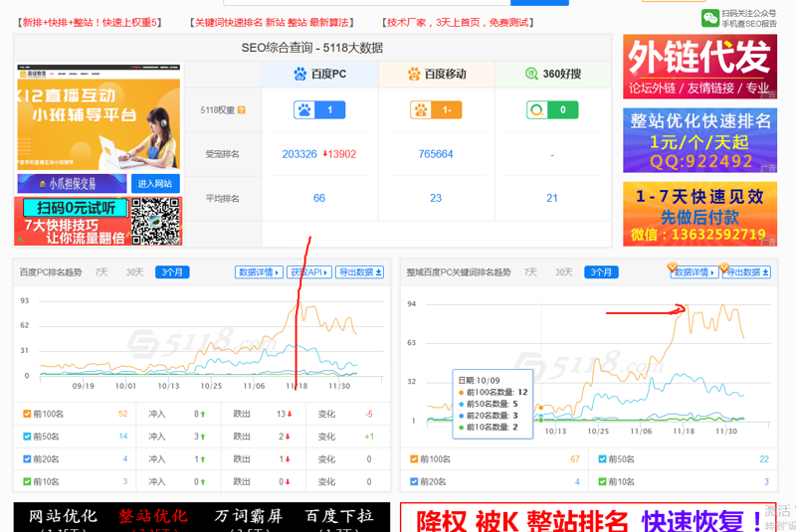Viewport: 796px width, 532px height.
Task: Select 3个月 tab in 整域百度PC关键词排名趋势 panel
Action: pyautogui.click(x=602, y=272)
